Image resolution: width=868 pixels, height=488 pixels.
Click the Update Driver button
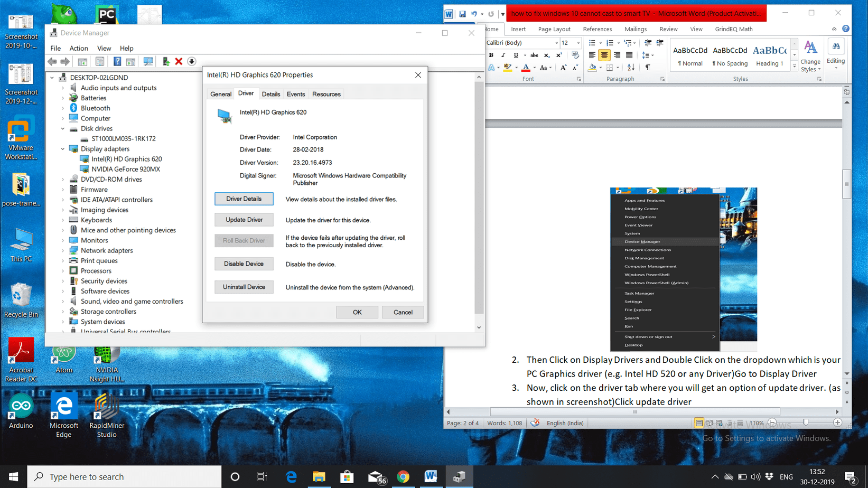pyautogui.click(x=244, y=220)
